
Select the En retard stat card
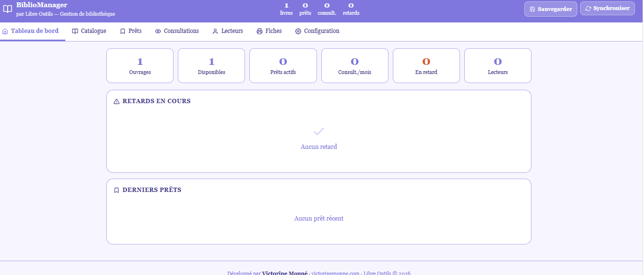tap(426, 65)
